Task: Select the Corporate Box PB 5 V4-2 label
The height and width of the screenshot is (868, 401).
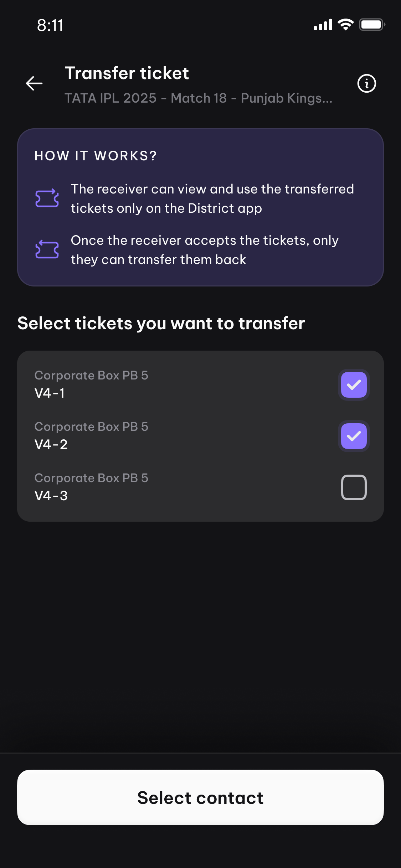Action: coord(91,435)
